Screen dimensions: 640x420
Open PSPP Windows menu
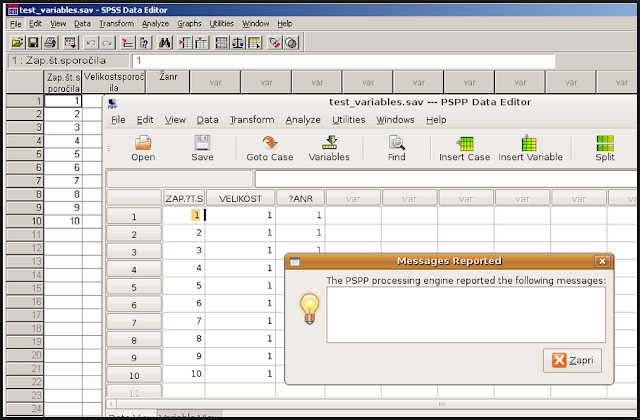[x=395, y=120]
